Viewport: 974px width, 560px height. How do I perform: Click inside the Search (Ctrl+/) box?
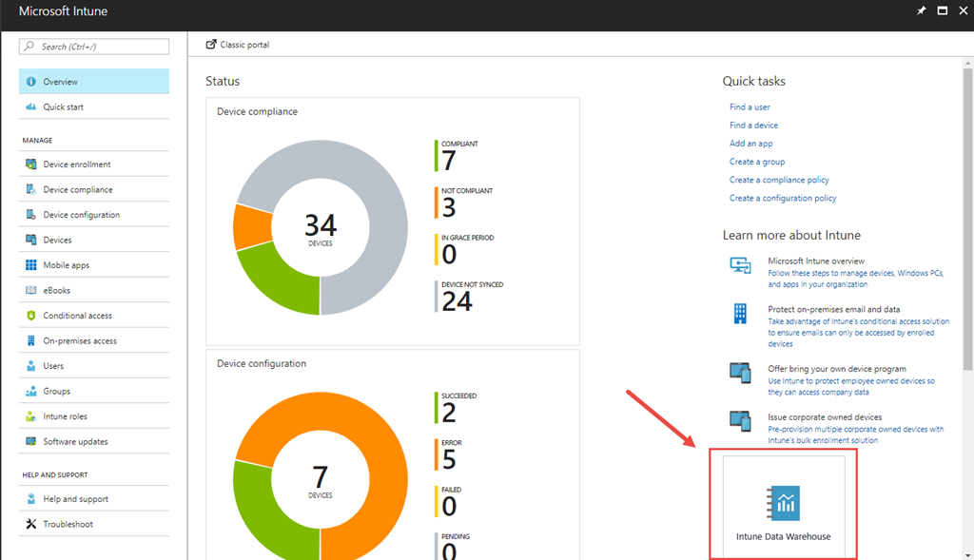click(x=94, y=47)
